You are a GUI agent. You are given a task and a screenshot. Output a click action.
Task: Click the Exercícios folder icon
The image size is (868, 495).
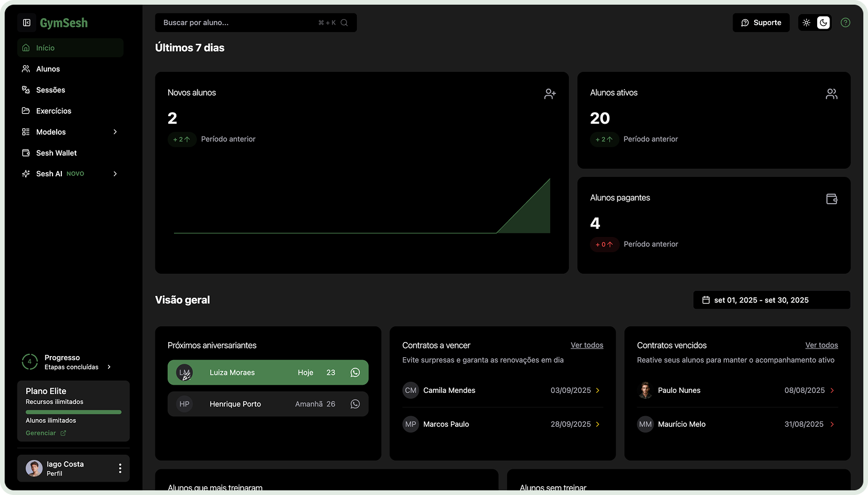(x=25, y=111)
